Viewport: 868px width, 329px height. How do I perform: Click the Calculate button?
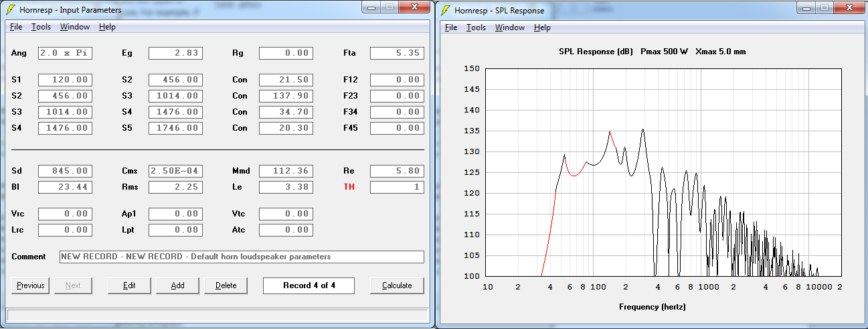pyautogui.click(x=397, y=285)
